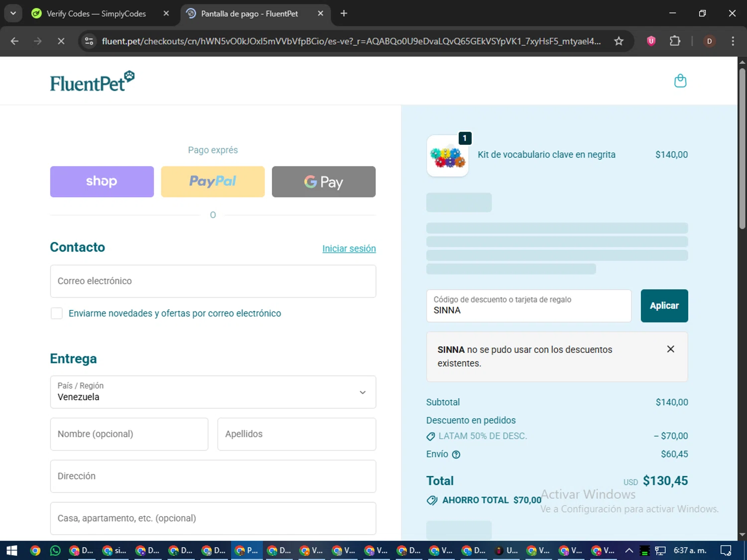
Task: Open the pinned Chrome taskbar icon
Action: (x=35, y=551)
